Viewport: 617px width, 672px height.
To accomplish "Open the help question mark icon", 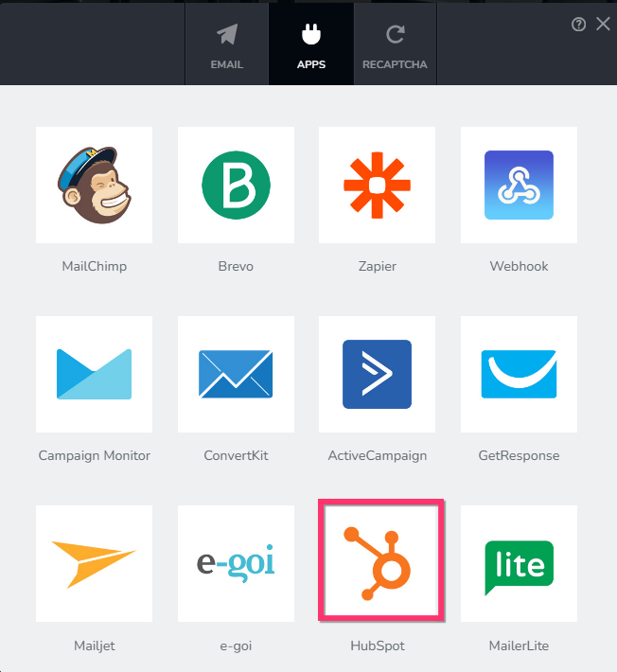I will (x=578, y=25).
